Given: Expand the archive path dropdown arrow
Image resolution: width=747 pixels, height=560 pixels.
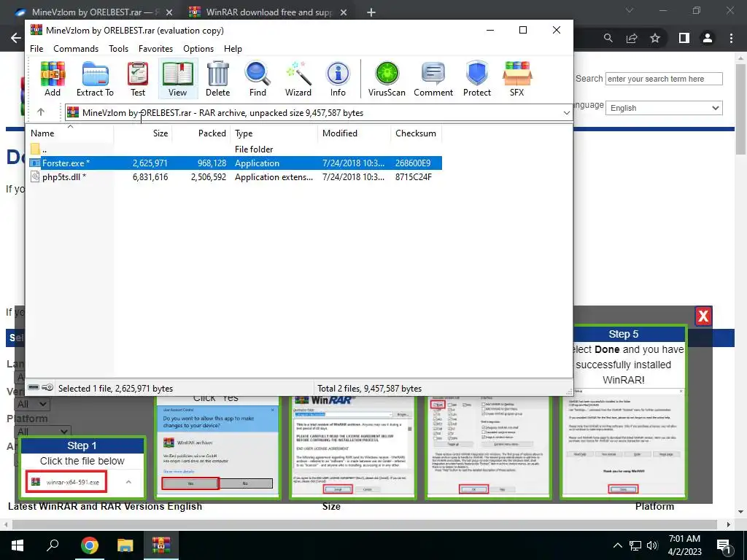Looking at the screenshot, I should pos(566,113).
